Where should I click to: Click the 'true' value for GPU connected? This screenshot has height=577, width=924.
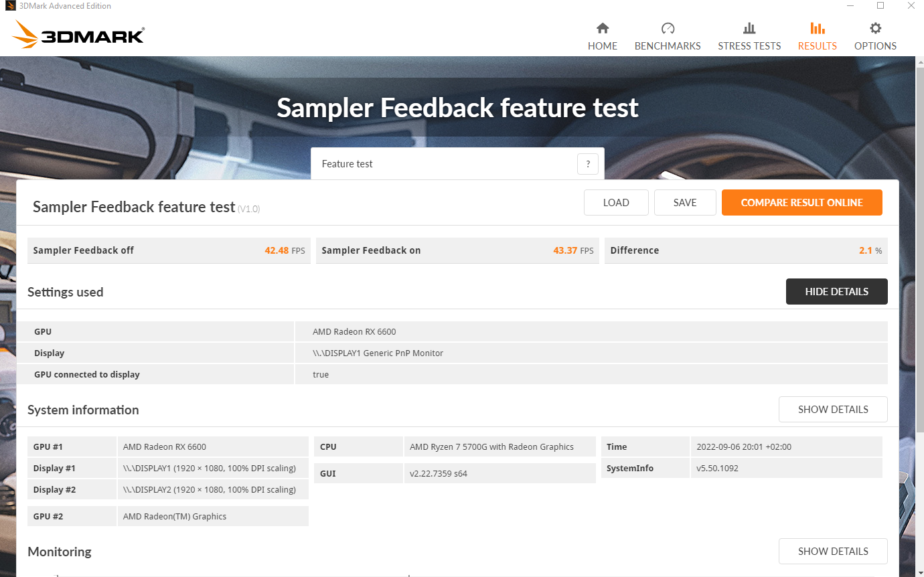tap(321, 374)
